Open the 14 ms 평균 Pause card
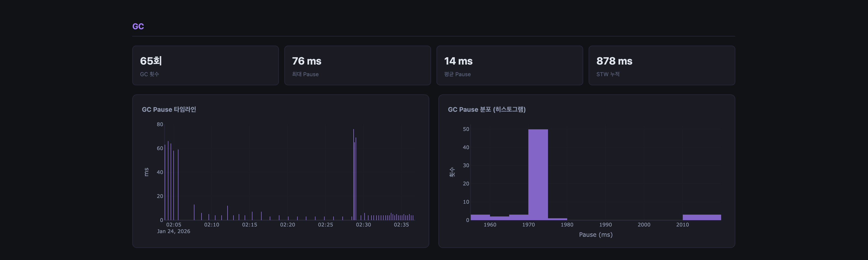 click(509, 65)
